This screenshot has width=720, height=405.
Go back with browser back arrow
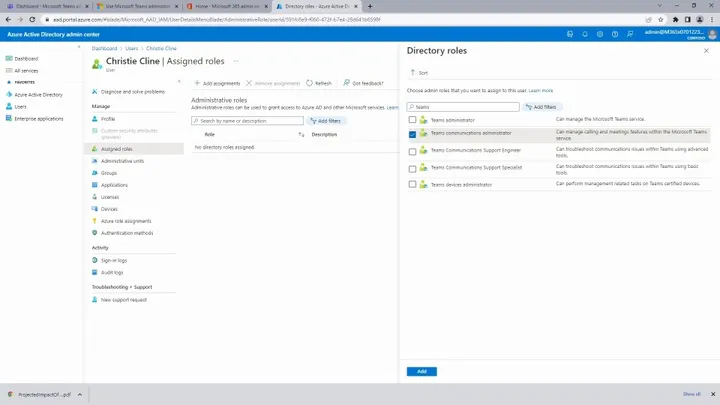point(8,19)
